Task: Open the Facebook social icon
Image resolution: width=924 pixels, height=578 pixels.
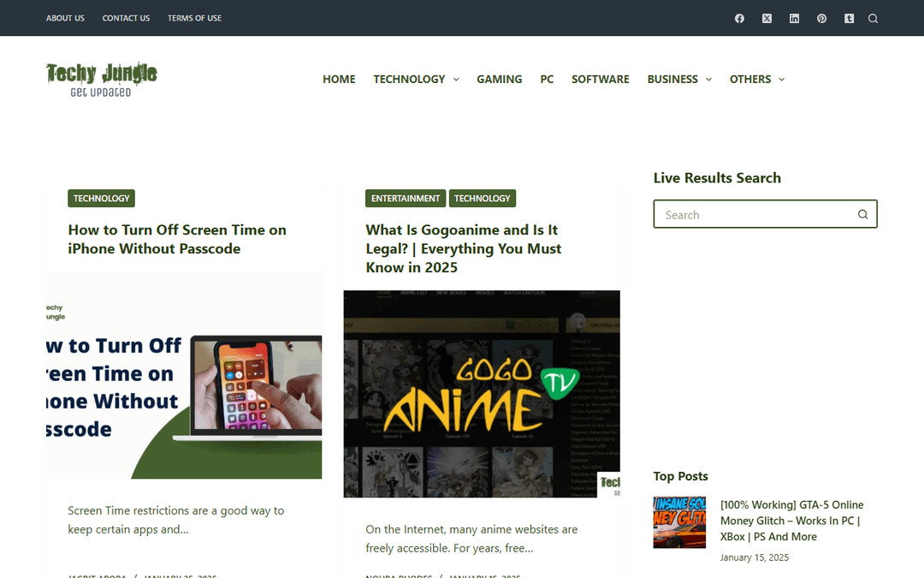Action: point(739,18)
